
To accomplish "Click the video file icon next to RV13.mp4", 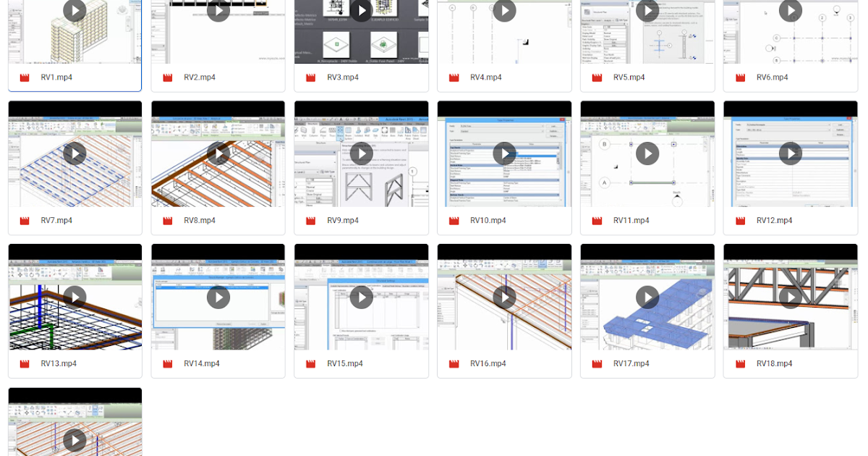I will (23, 363).
